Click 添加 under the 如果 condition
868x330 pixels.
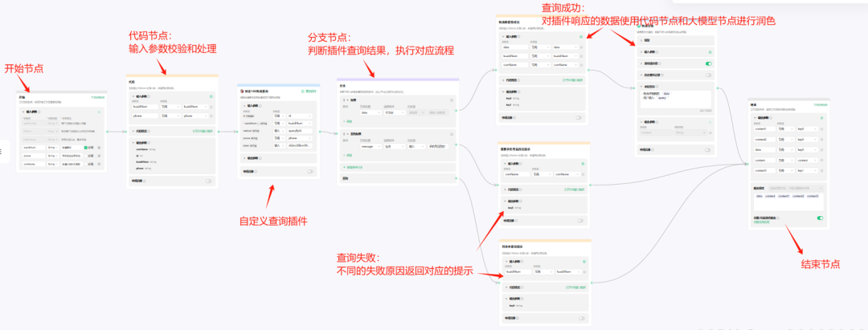click(x=348, y=121)
